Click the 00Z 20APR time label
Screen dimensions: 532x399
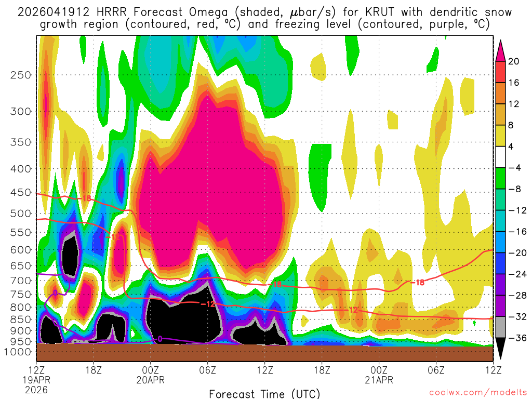[x=151, y=375]
